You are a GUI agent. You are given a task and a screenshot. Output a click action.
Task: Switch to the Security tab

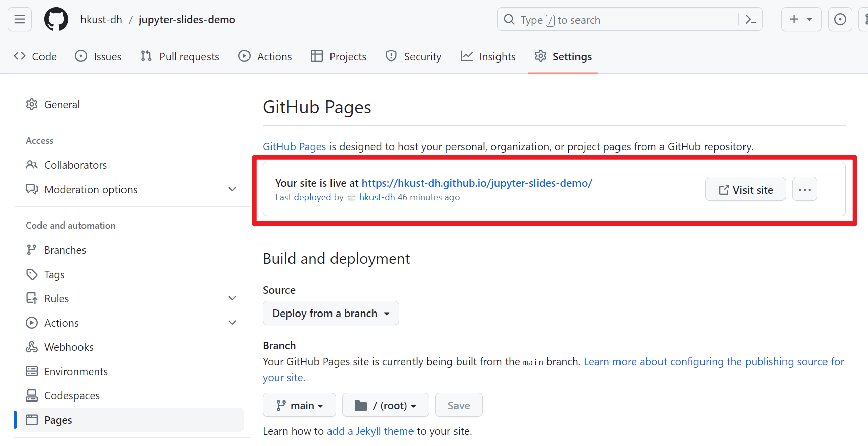coord(414,56)
